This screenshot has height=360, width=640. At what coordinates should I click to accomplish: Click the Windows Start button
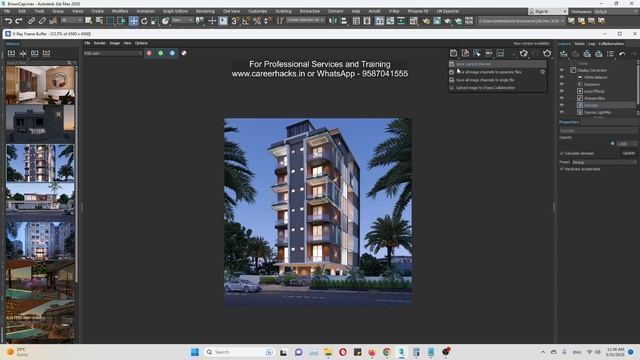pos(195,352)
